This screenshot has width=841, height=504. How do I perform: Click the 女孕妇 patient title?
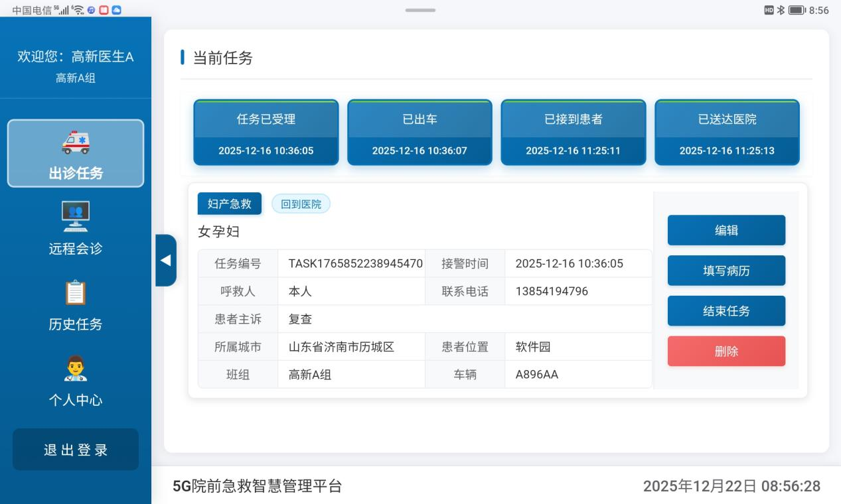[219, 231]
